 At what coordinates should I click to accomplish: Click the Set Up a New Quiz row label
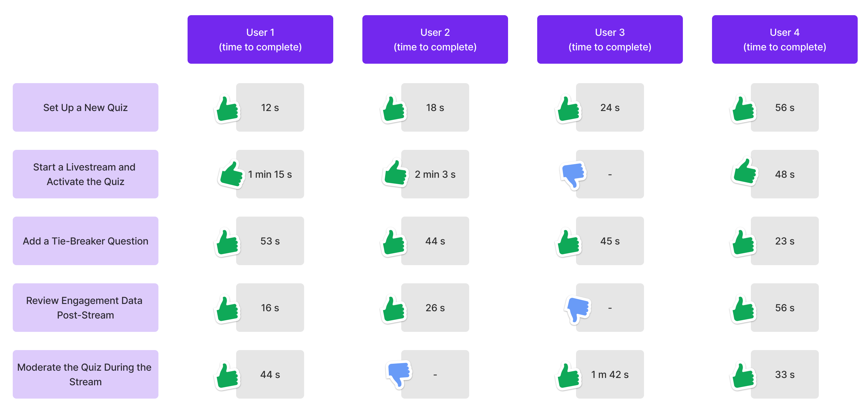coord(86,107)
